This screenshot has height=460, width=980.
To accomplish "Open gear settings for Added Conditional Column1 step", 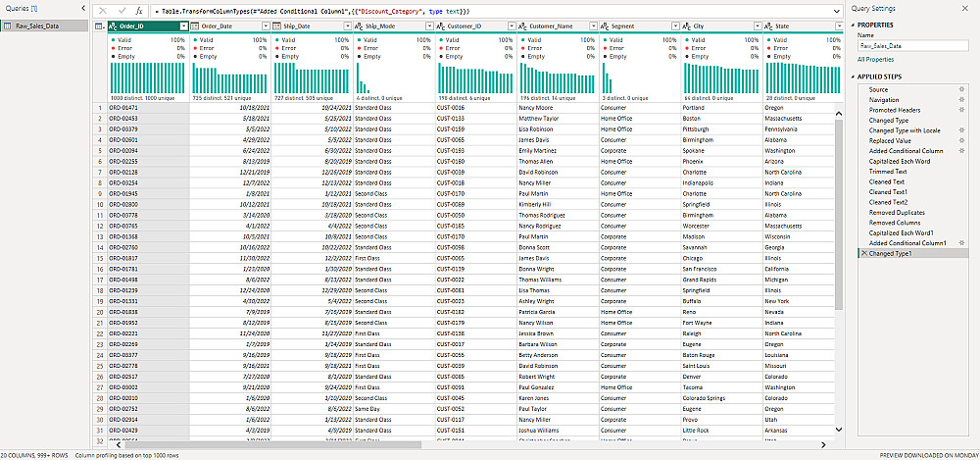I will click(x=961, y=243).
